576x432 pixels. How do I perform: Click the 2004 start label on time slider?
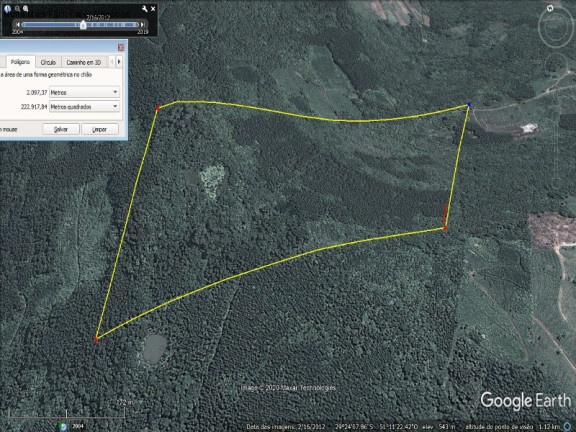click(18, 32)
